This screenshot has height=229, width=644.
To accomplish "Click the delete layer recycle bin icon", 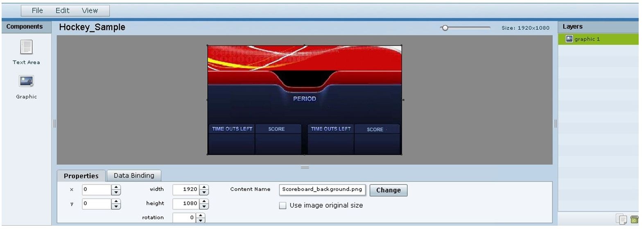I will [634, 220].
